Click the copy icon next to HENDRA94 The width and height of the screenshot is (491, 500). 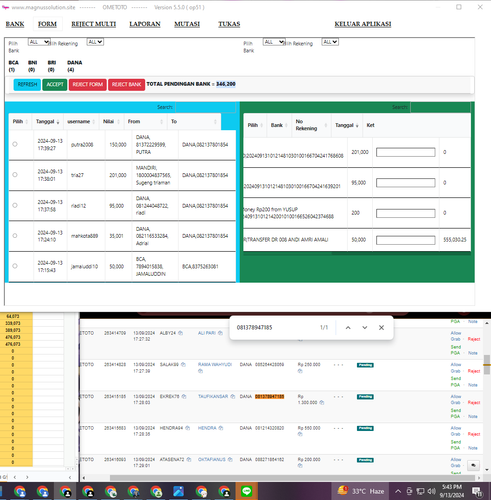[188, 428]
